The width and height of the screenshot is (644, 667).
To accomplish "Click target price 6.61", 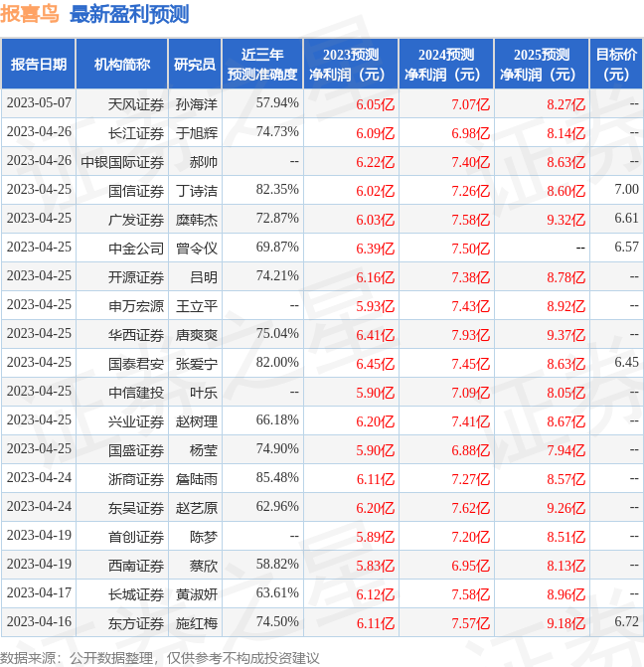I will click(626, 219).
